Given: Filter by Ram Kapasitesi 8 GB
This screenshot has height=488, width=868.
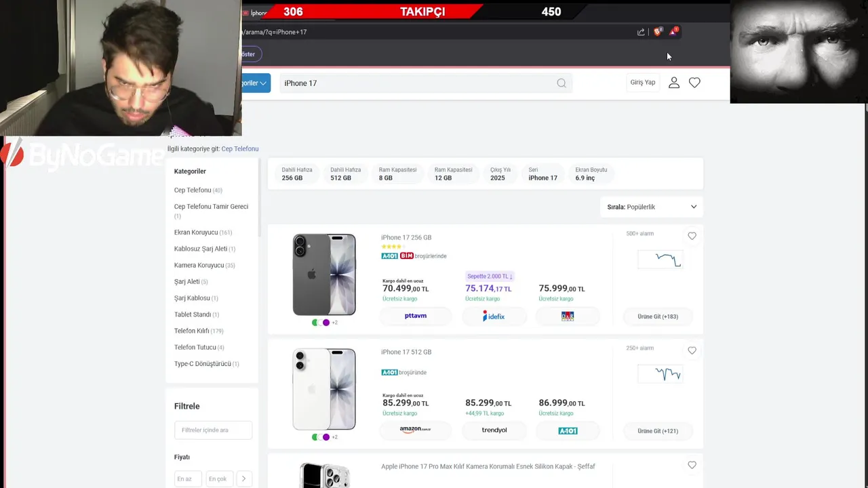Looking at the screenshot, I should coord(397,174).
